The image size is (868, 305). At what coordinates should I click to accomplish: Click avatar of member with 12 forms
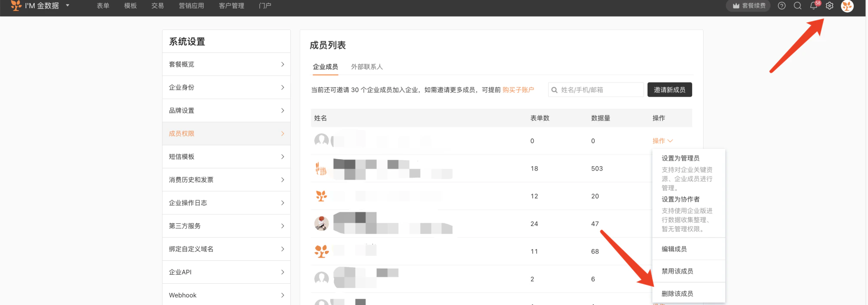pyautogui.click(x=321, y=196)
